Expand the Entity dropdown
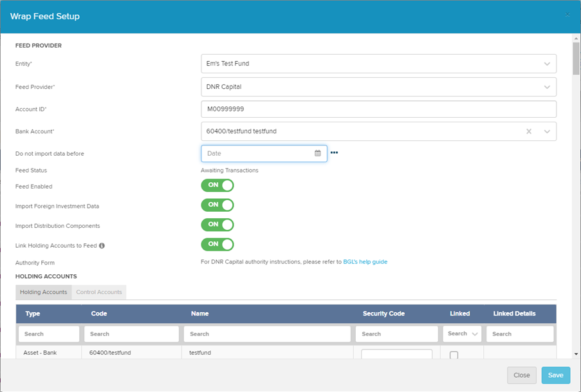This screenshot has width=581, height=392. tap(547, 64)
